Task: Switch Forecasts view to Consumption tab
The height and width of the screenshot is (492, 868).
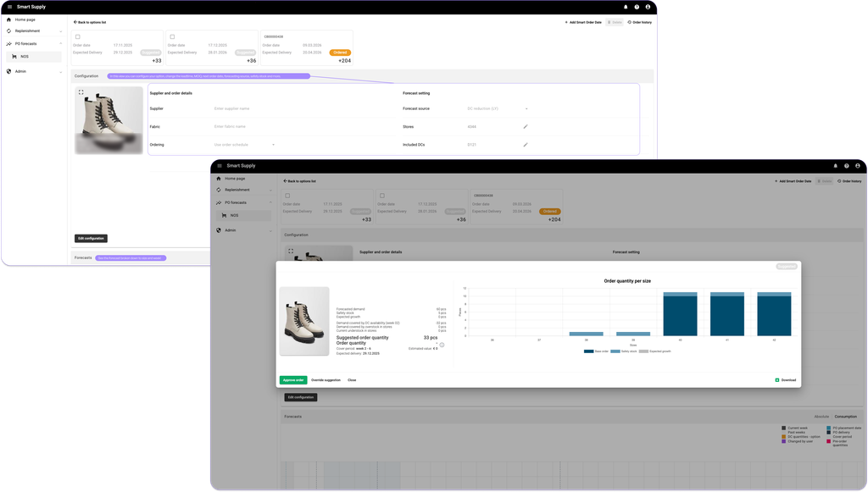Action: tap(845, 417)
